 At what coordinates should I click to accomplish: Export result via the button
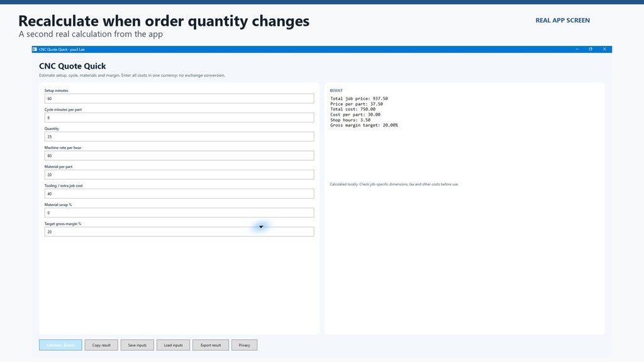[x=211, y=345]
